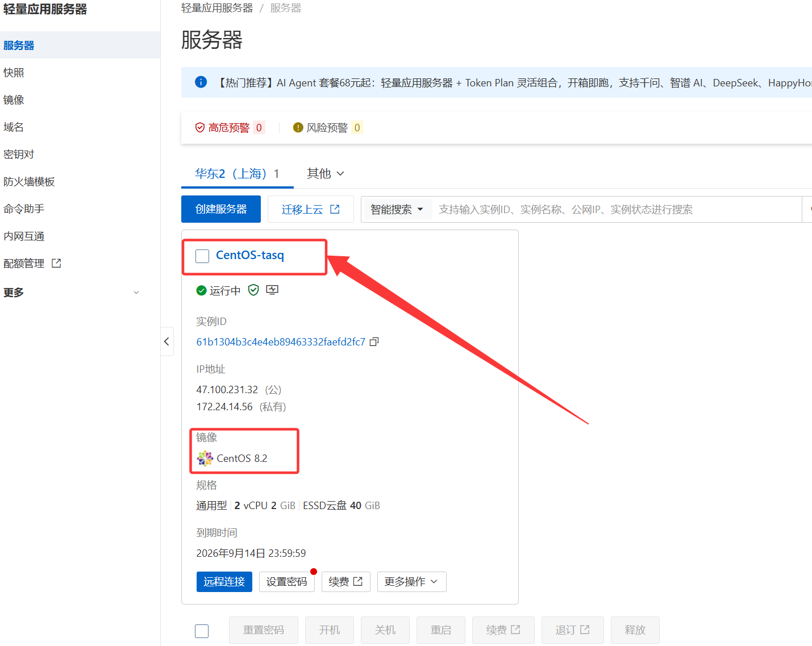Click the 释放 bulk button

[635, 630]
